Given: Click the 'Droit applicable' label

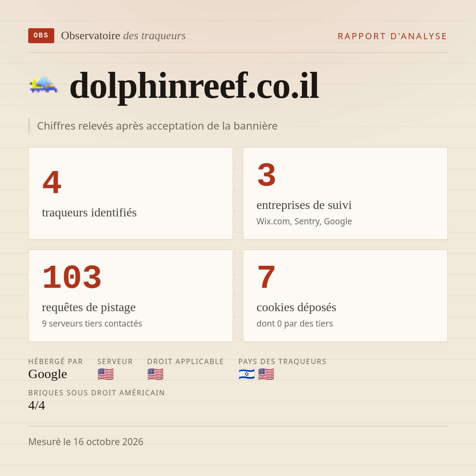Looking at the screenshot, I should click(186, 361).
